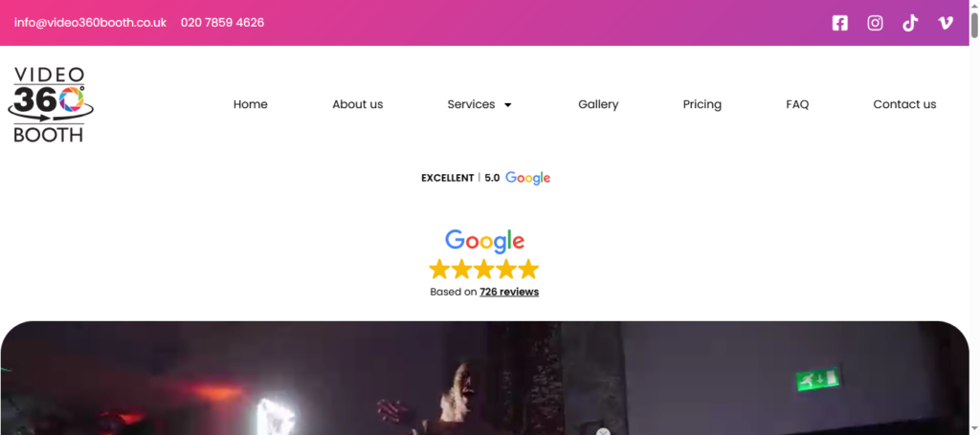Click the phone number 020 7859 4626
The width and height of the screenshot is (980, 435).
222,23
